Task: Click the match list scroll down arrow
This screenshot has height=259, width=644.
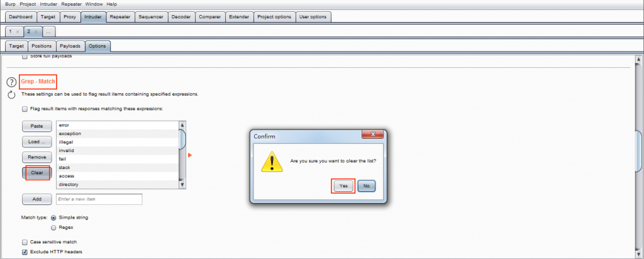Action: (182, 185)
